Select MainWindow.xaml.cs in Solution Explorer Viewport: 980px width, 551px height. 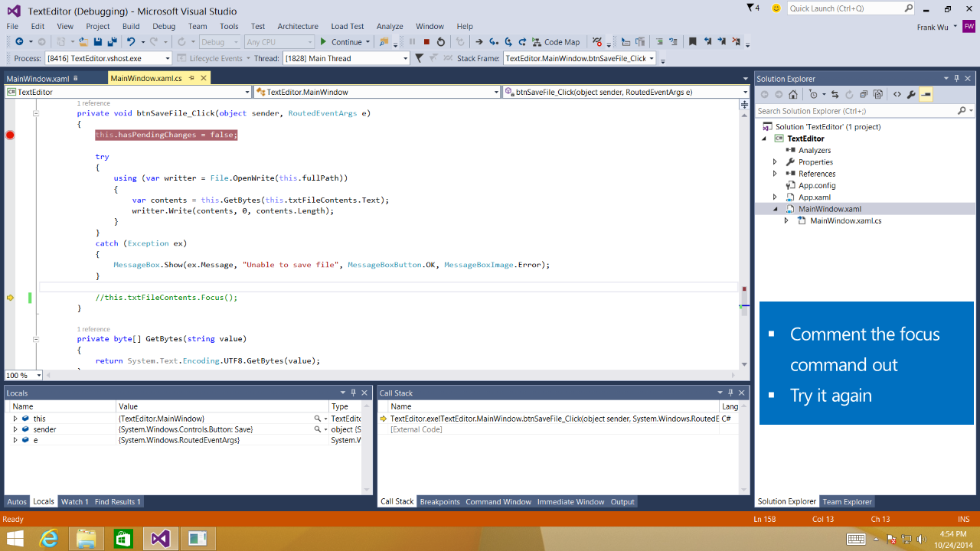pos(845,220)
